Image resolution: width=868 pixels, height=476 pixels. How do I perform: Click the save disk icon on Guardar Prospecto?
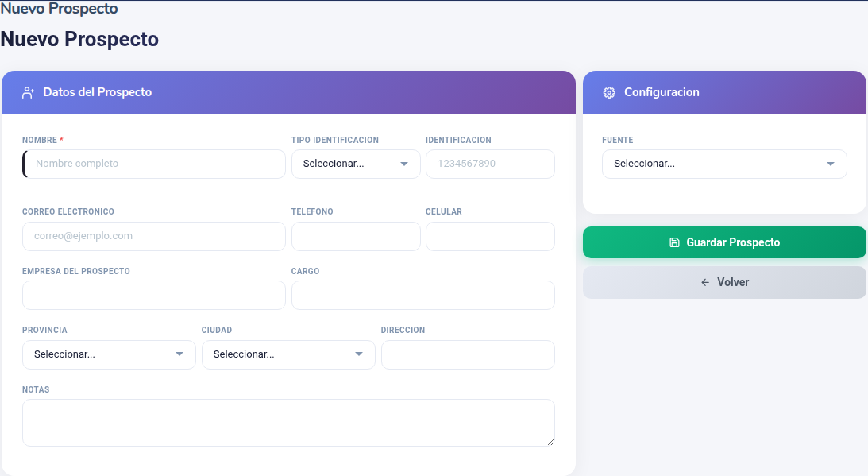point(674,242)
